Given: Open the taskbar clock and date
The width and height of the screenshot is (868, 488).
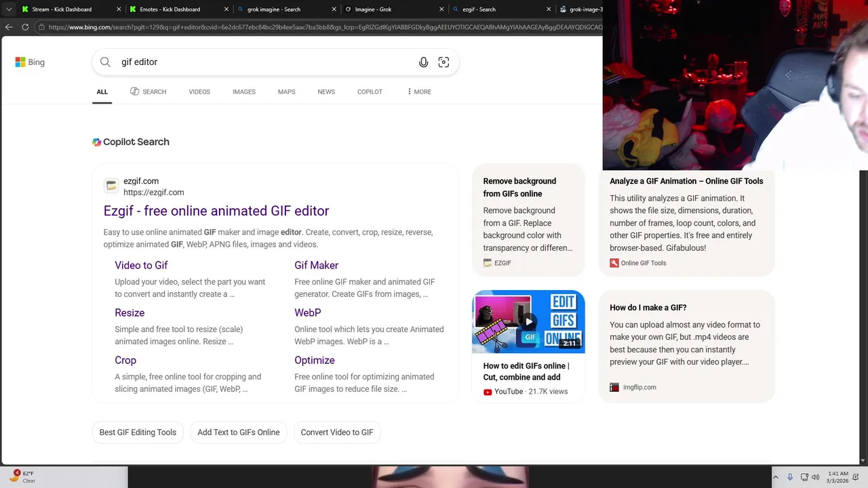Looking at the screenshot, I should (837, 477).
